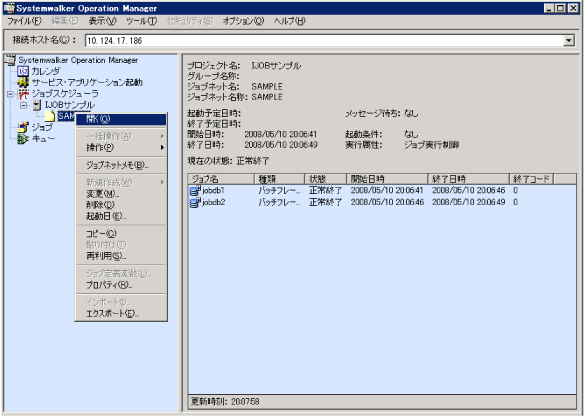The width and height of the screenshot is (584, 416).
Task: Click the ジョブ node icon
Action: pos(23,127)
